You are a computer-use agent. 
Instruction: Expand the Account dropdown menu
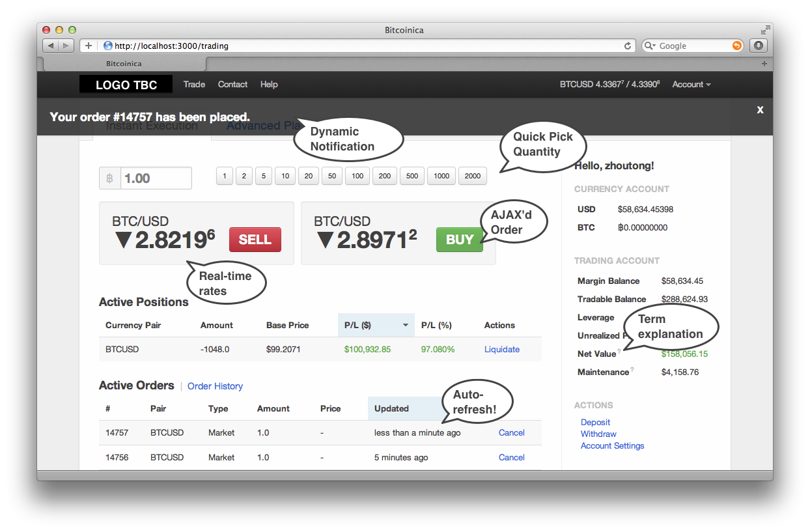coord(691,85)
